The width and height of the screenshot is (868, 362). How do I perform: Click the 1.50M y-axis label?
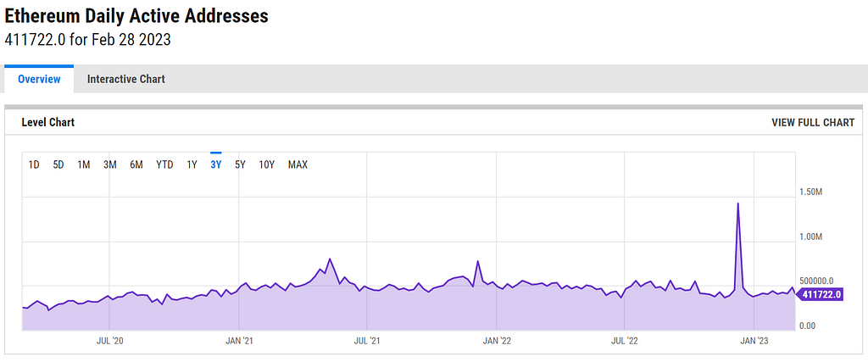coord(811,192)
